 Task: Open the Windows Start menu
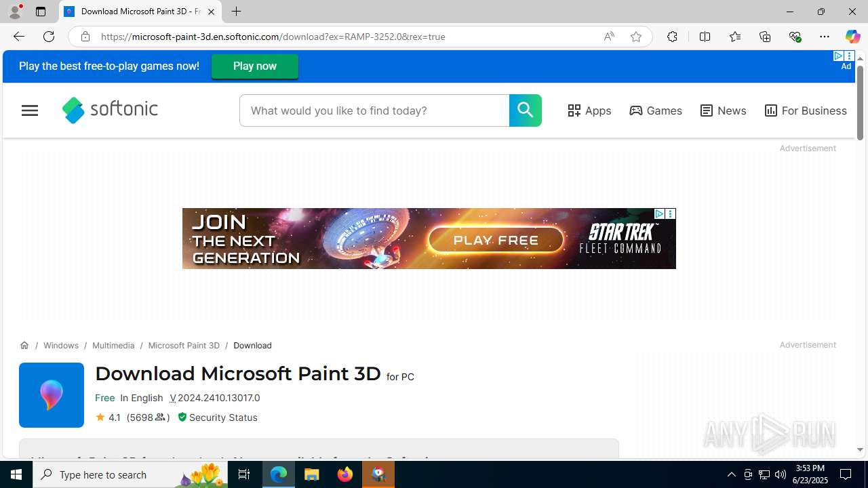16,474
